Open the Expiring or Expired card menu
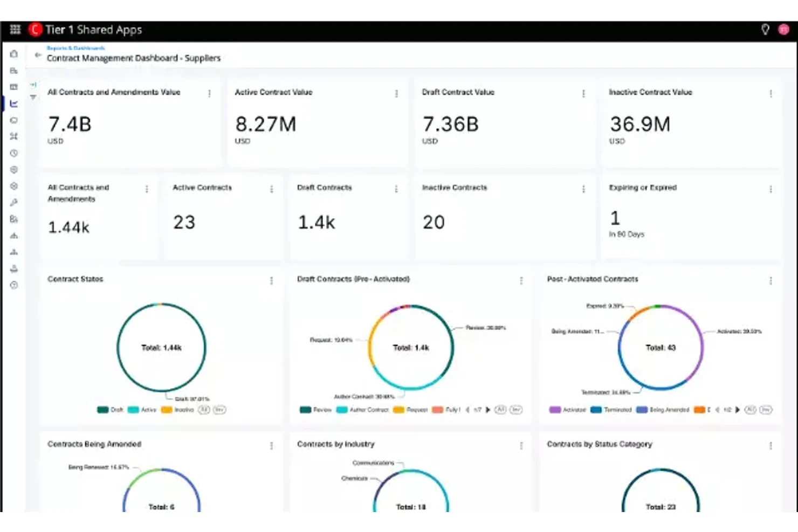The image size is (798, 532). pos(771,189)
